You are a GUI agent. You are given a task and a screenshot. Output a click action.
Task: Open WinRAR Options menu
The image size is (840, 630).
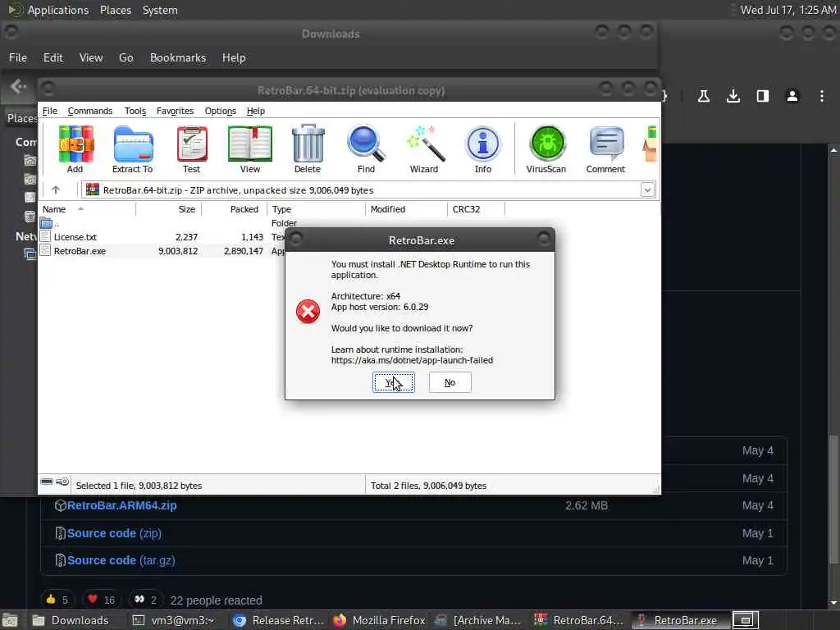(x=220, y=111)
